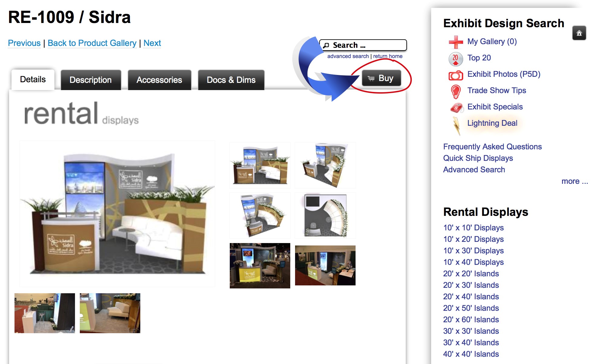Click the lightning bolt deal icon
This screenshot has width=595, height=364.
coord(456,125)
